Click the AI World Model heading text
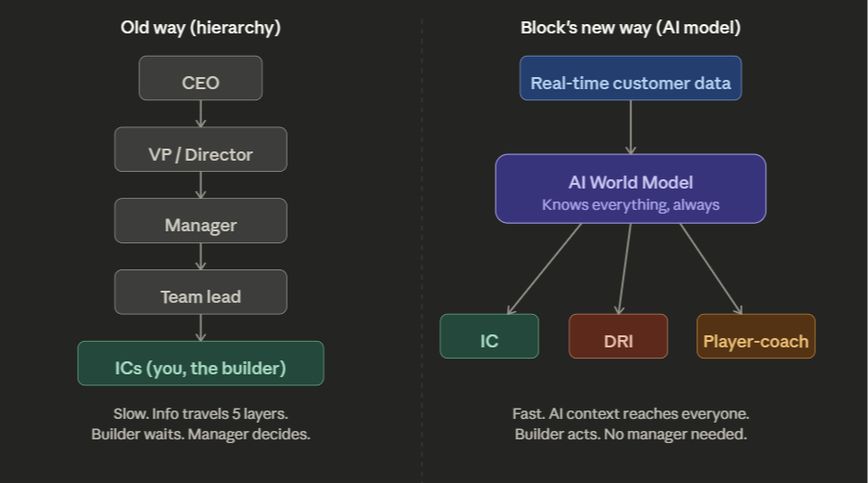 [x=630, y=182]
